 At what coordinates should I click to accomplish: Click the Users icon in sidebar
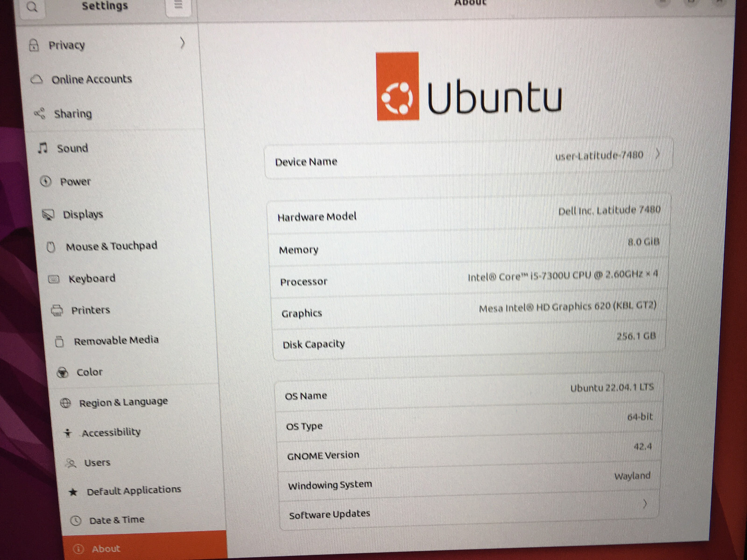tap(71, 463)
